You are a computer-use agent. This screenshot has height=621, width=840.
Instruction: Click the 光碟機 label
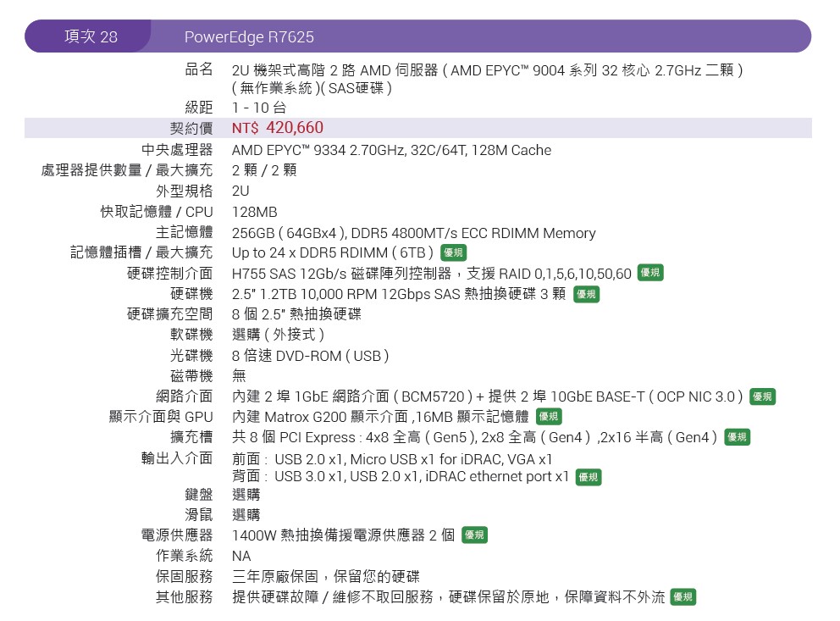point(191,355)
